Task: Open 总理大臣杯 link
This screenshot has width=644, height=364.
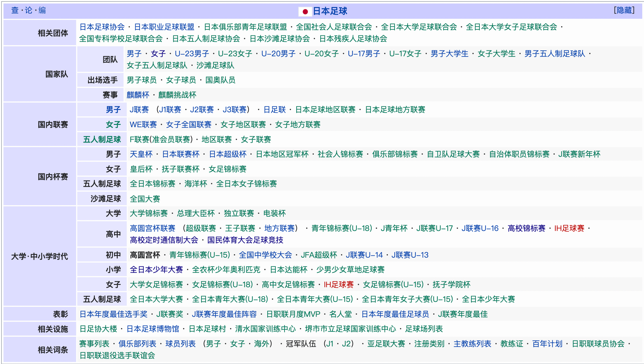Action: click(196, 213)
